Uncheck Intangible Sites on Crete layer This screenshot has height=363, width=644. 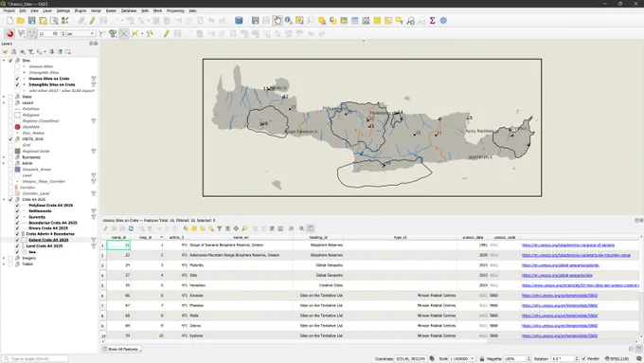tap(17, 84)
